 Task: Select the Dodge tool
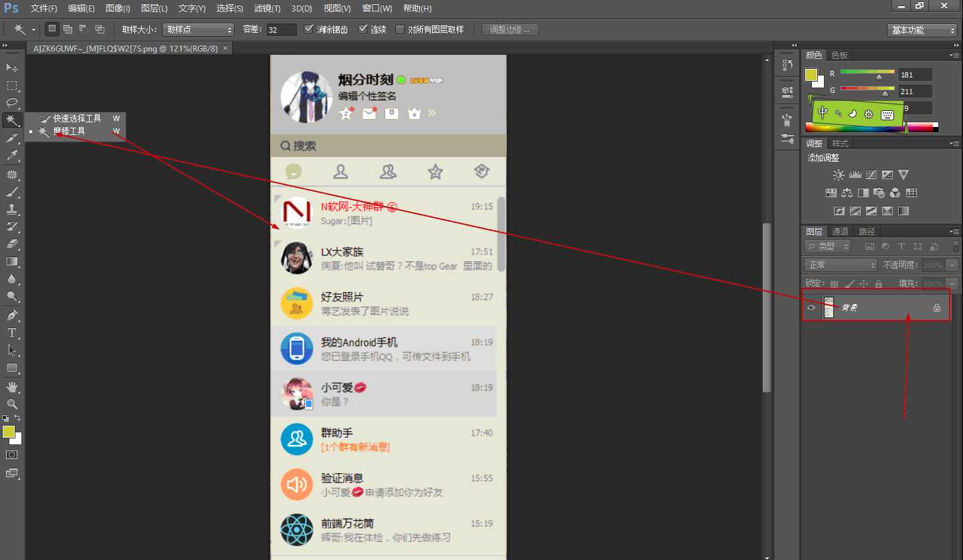click(x=12, y=296)
